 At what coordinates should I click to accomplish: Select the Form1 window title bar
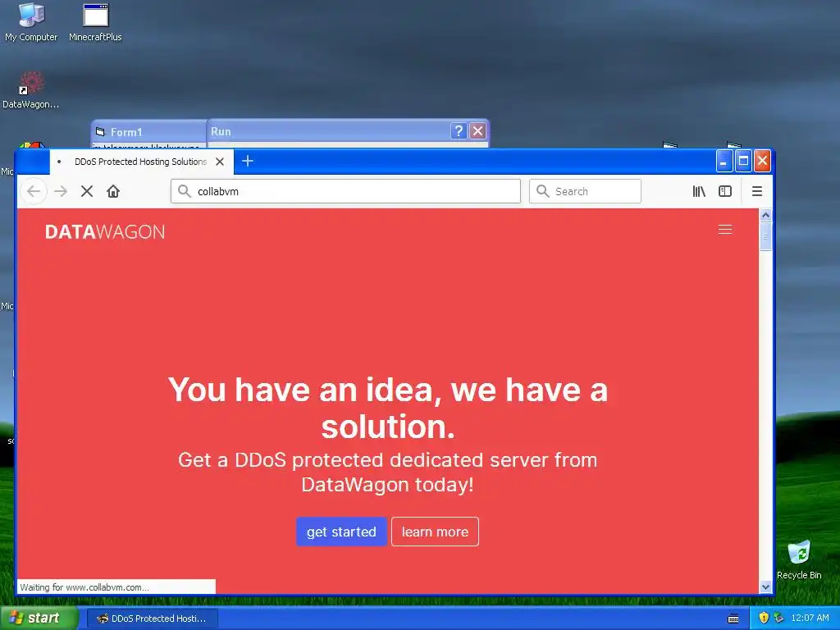149,132
